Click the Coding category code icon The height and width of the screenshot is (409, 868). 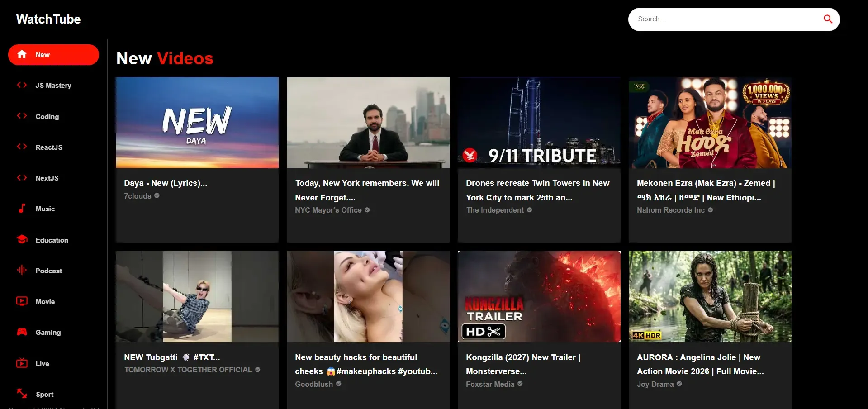[x=22, y=116]
